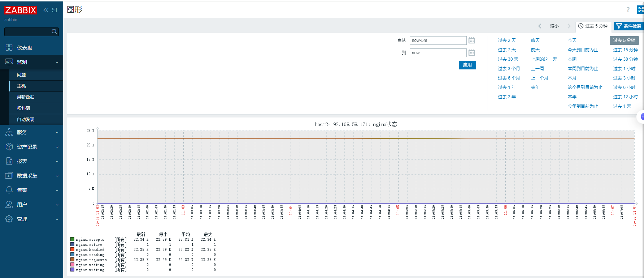Click pink nginx.waiting legend swatch
Viewport: 644px width, 278px height.
(x=73, y=265)
